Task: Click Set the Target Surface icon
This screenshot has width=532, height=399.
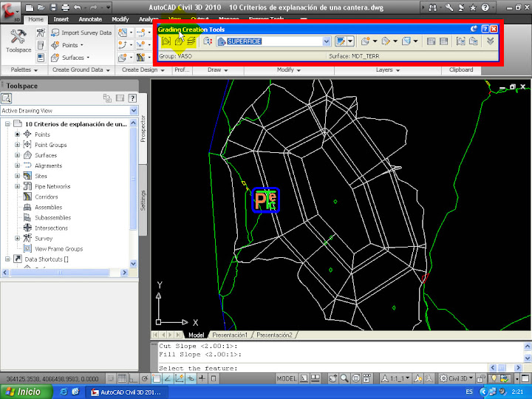Action: click(179, 41)
